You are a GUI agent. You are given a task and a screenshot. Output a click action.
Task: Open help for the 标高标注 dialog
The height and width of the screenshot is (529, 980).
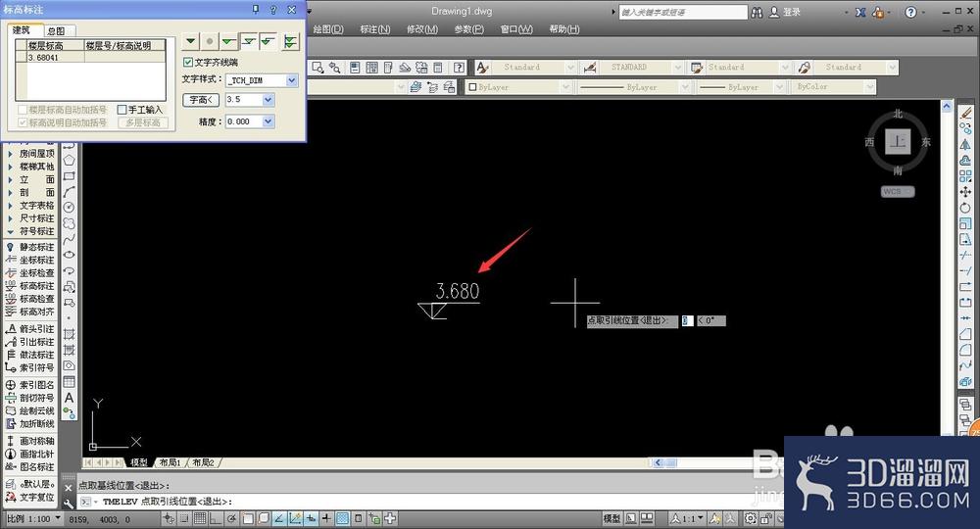coord(273,10)
